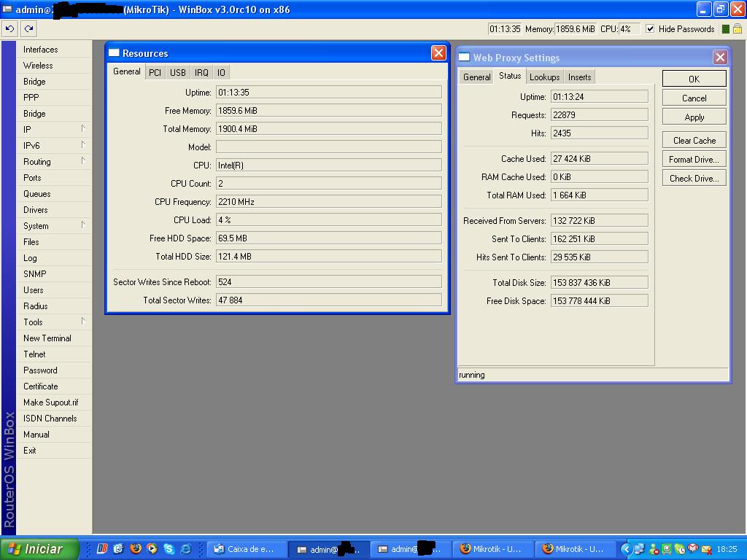Open the Windows Iniciar start button

pyautogui.click(x=39, y=549)
